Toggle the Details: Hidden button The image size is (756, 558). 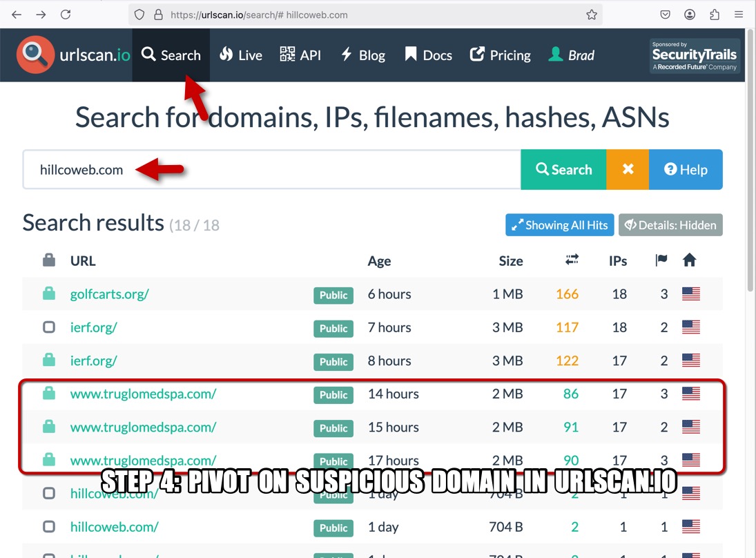[670, 224]
